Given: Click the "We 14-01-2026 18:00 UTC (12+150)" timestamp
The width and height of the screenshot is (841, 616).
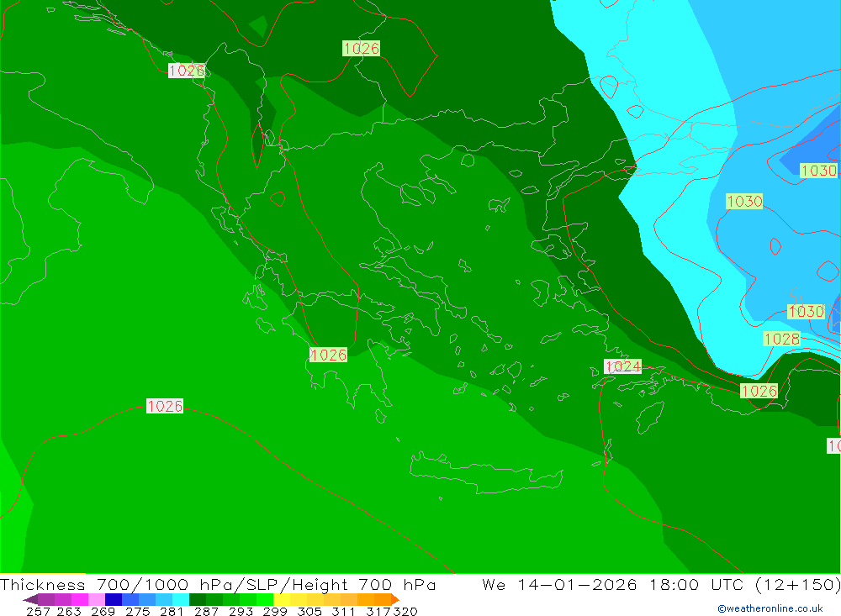Looking at the screenshot, I should (x=661, y=584).
